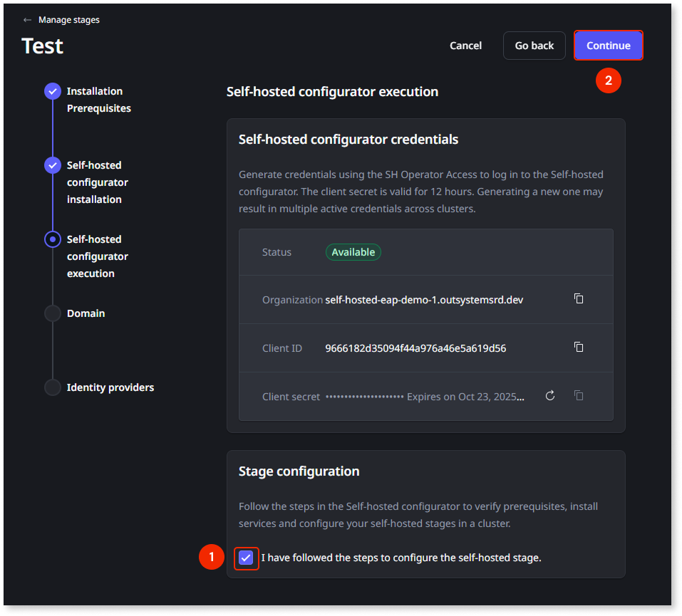The image size is (682, 616).
Task: Click the Self-hosted configurator execution step circle
Action: tap(53, 239)
